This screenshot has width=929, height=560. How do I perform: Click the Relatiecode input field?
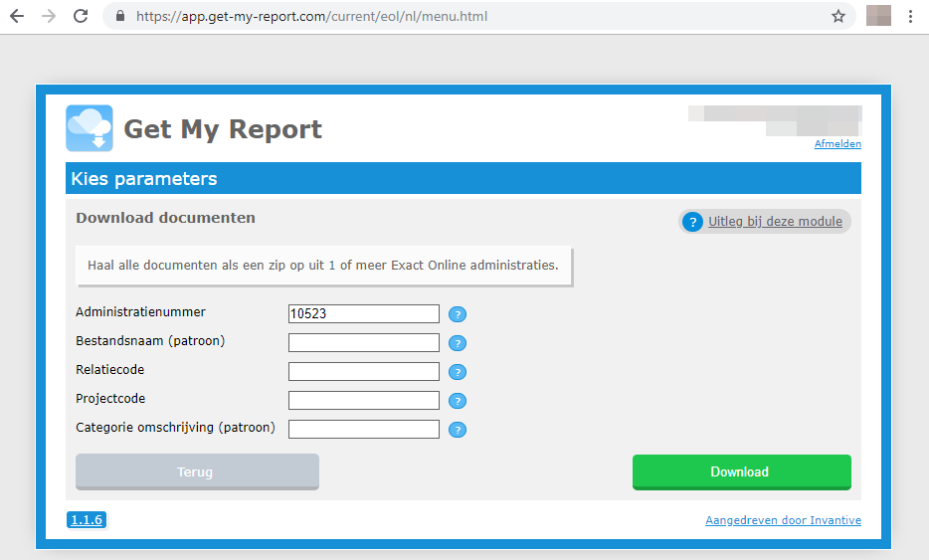tap(364, 372)
